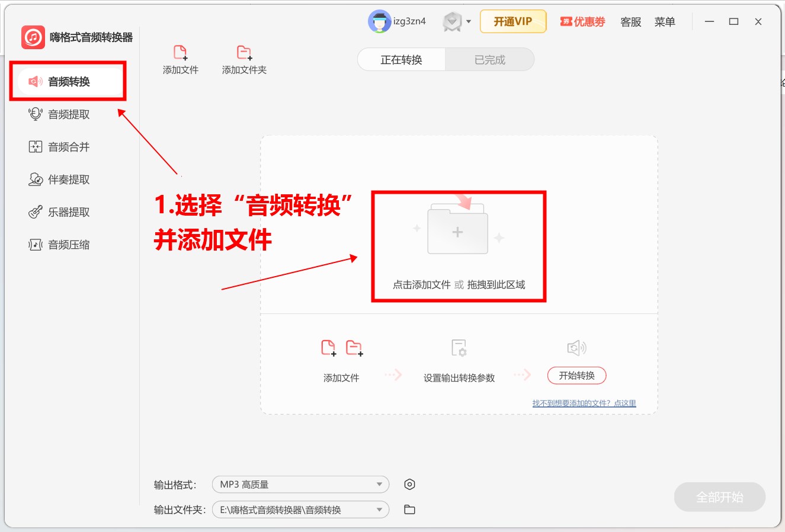
Task: Click the 添加文件 label under step icons
Action: click(341, 378)
